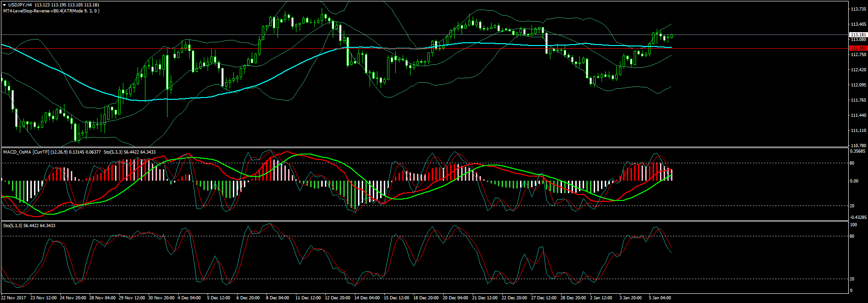Click the 15 Dec 12:00 time label
The image size is (868, 303).
tap(397, 298)
